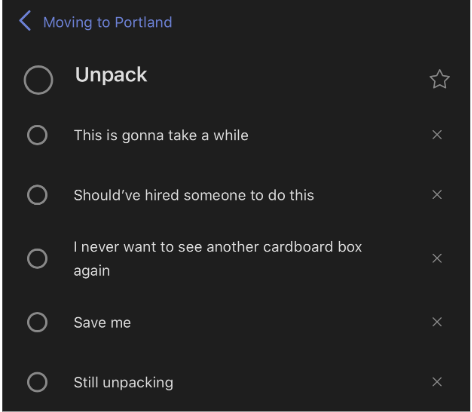Delete the 'Still unpacking' step
This screenshot has width=472, height=412.
[437, 382]
